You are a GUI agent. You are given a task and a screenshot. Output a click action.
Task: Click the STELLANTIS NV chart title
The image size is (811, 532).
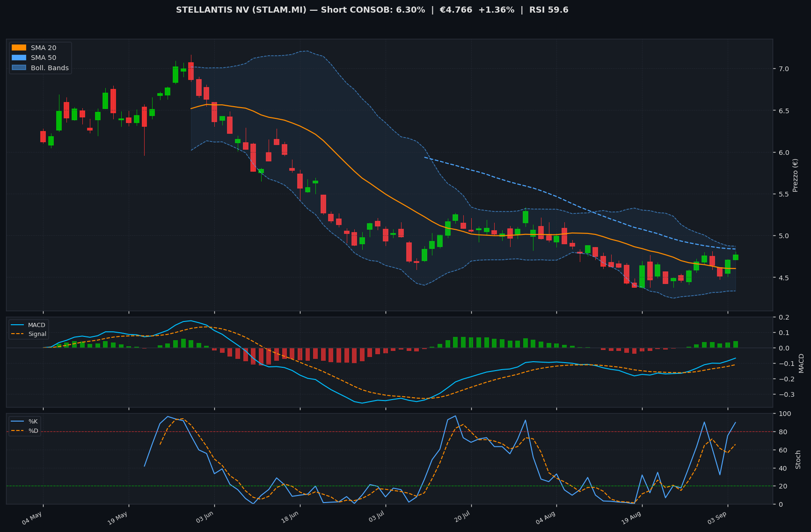[372, 10]
